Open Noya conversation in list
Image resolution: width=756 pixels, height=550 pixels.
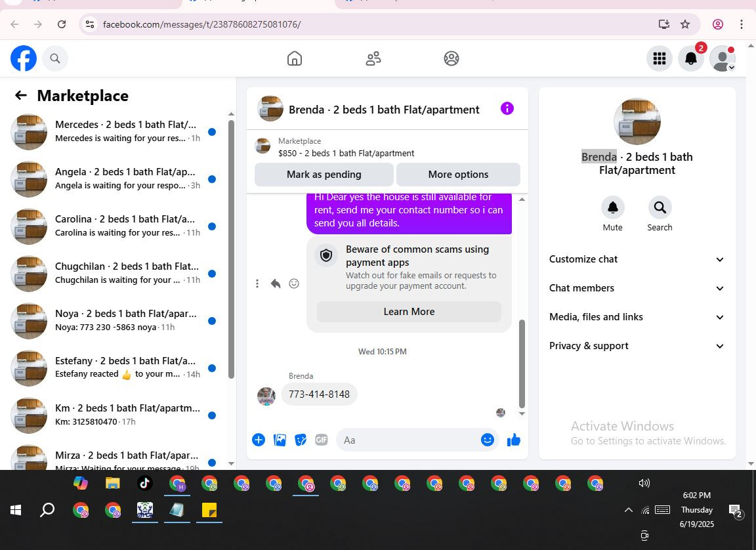click(114, 320)
